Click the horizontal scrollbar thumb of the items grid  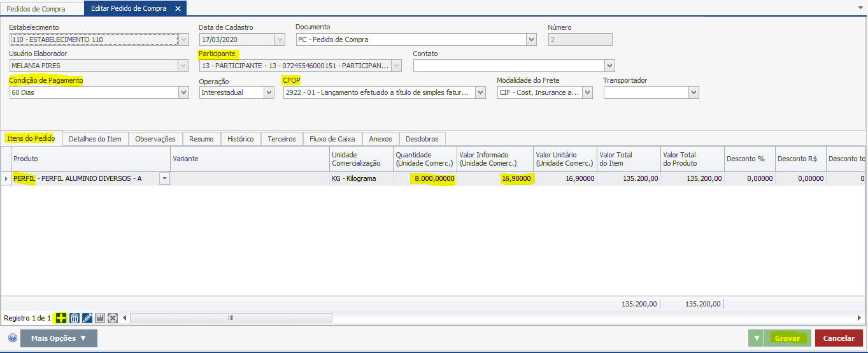coord(231,317)
